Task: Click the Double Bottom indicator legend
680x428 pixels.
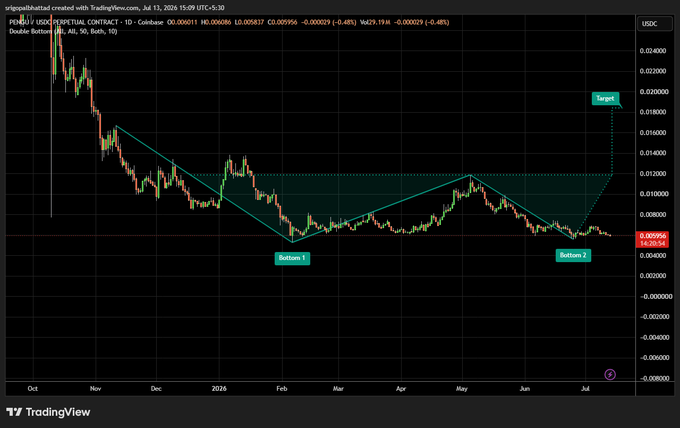Action: coord(63,31)
